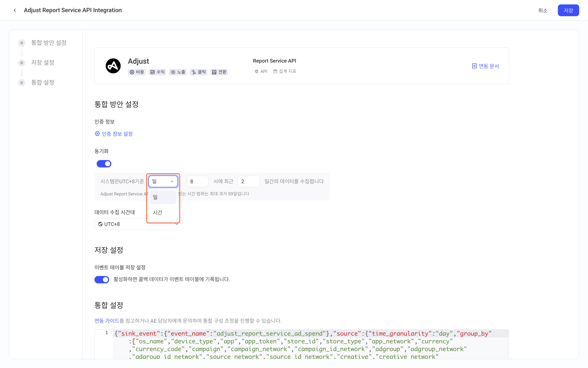The height and width of the screenshot is (368, 588).
Task: Disable the 이벤트 테이블 저장 toggle
Action: coord(102,279)
